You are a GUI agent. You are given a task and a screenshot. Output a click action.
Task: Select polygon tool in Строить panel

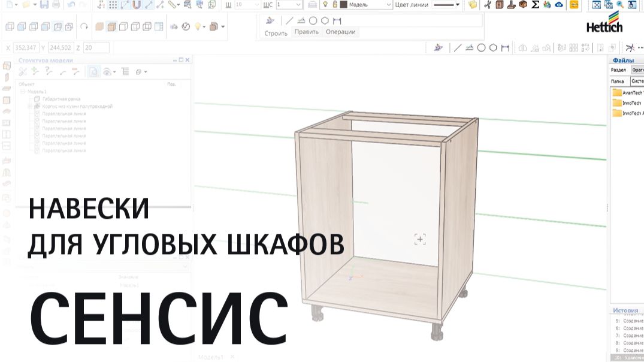tap(325, 20)
